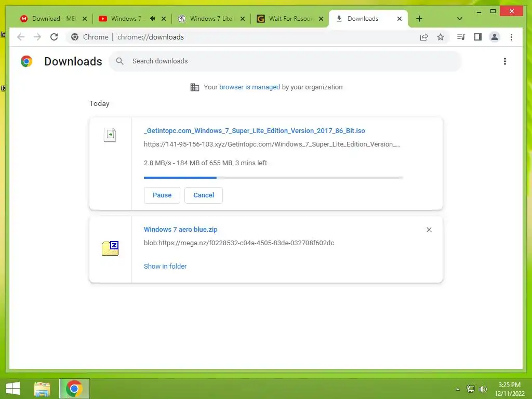Image resolution: width=532 pixels, height=399 pixels.
Task: Click the forward navigation arrow
Action: pos(37,37)
